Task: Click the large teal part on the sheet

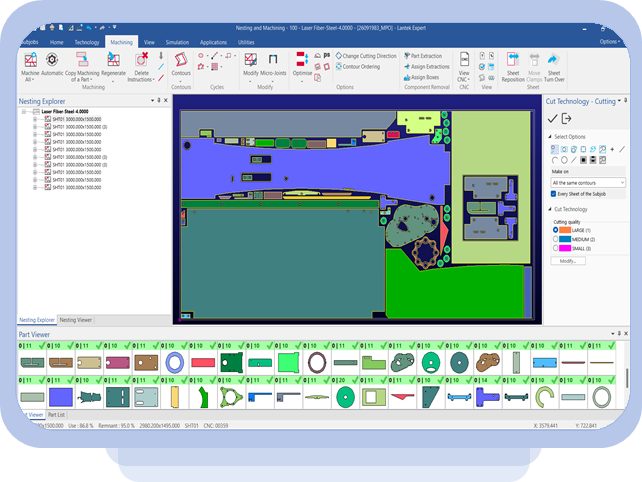Action: (x=283, y=262)
